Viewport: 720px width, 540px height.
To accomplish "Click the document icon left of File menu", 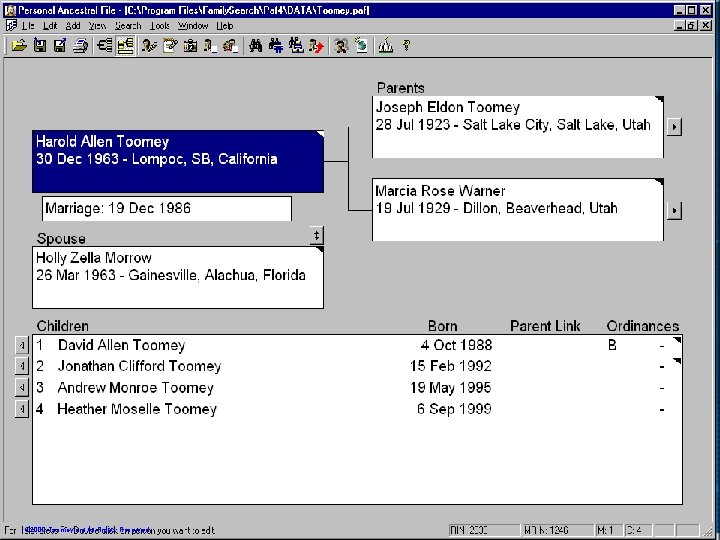I will (x=11, y=25).
